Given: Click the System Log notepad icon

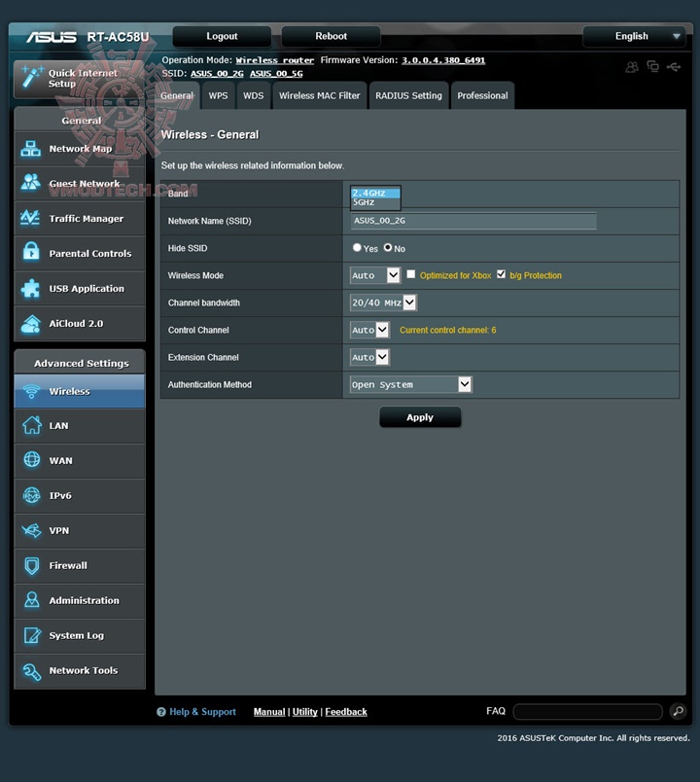Looking at the screenshot, I should [32, 635].
